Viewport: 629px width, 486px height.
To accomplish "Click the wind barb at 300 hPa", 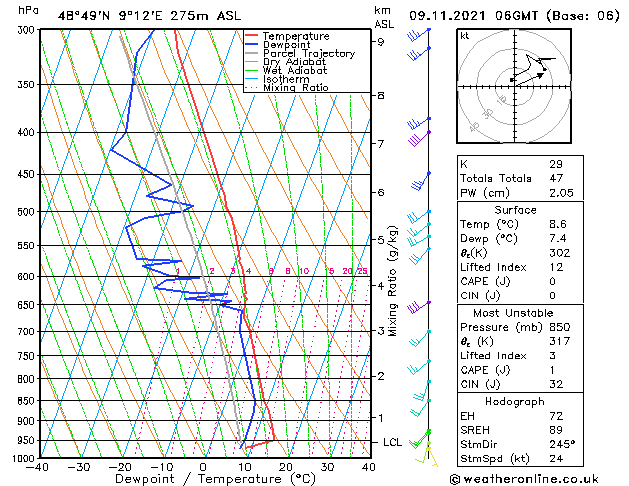I will (418, 34).
